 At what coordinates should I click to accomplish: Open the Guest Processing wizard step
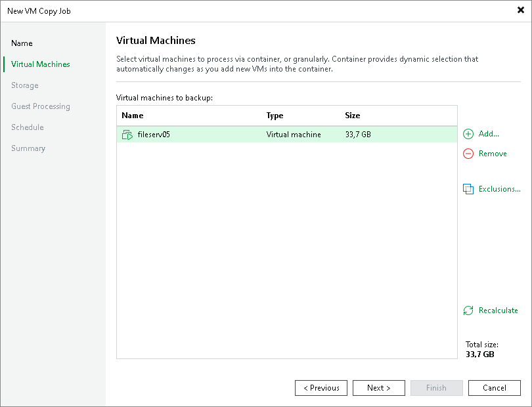tap(41, 106)
